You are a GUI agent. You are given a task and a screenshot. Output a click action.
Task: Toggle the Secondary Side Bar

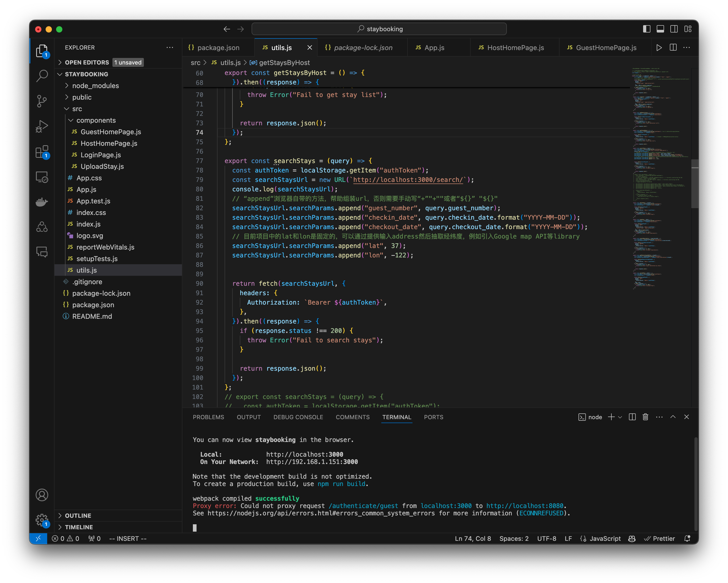click(674, 29)
